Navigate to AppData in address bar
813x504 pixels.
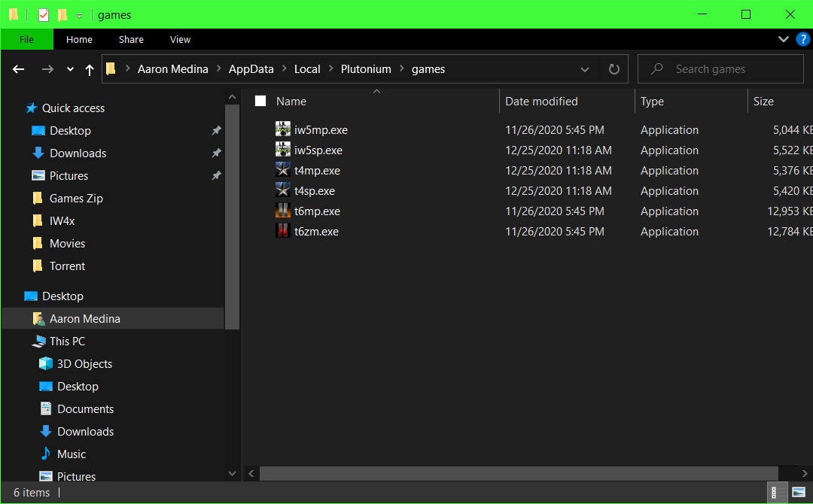[x=251, y=69]
